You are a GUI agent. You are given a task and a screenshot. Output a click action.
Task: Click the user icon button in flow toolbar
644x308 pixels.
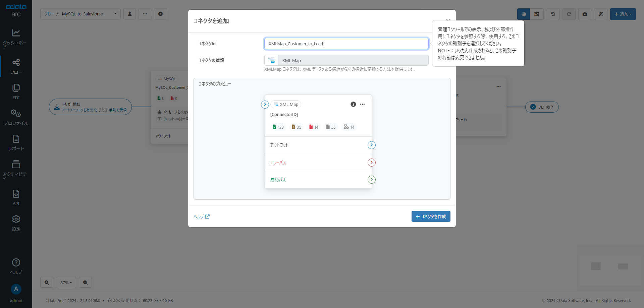(129, 14)
